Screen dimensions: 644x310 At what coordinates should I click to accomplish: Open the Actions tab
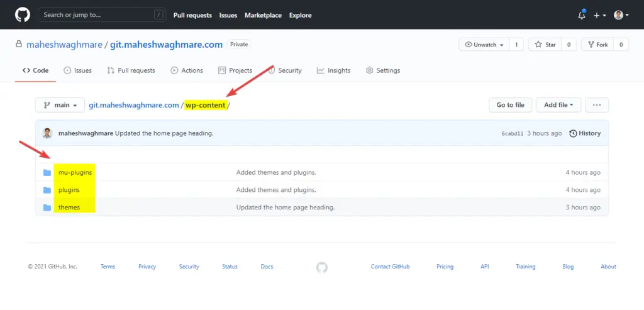click(187, 70)
